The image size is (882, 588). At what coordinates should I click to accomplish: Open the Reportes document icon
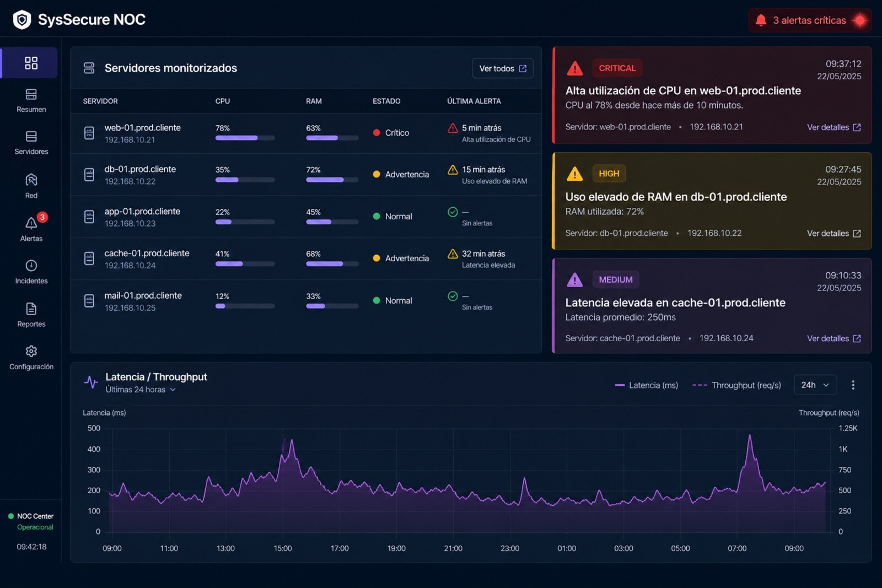31,309
